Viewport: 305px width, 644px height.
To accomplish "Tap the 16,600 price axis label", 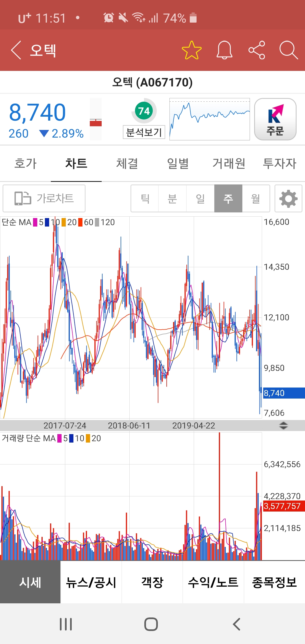I will (276, 222).
